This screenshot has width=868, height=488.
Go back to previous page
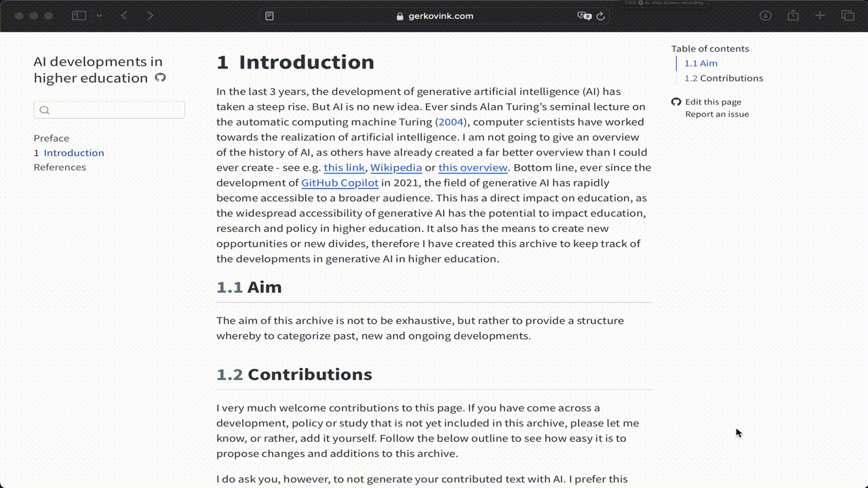coord(124,16)
